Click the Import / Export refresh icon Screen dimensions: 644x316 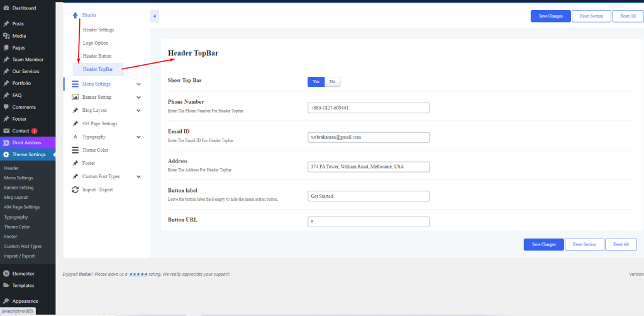coord(75,189)
